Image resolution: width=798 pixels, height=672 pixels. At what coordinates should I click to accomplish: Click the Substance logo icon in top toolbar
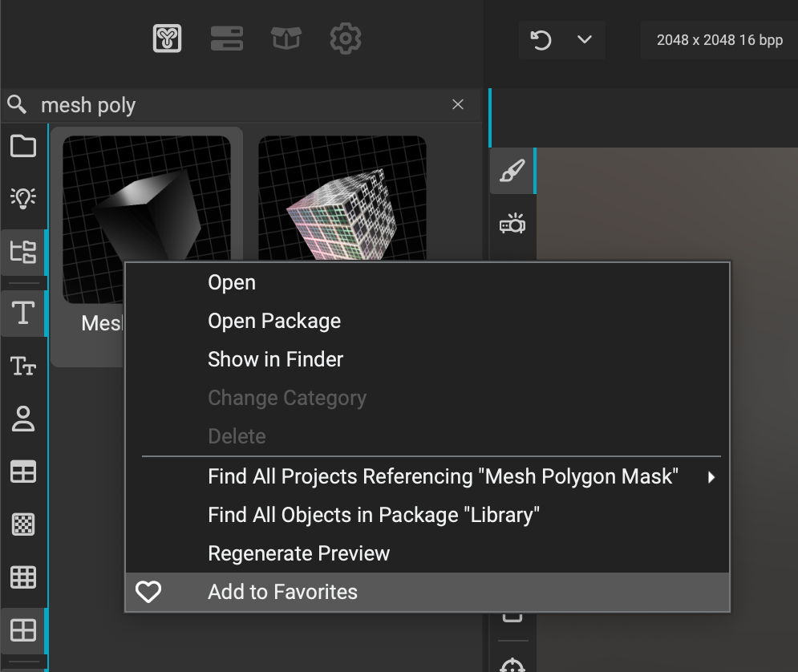tap(168, 38)
